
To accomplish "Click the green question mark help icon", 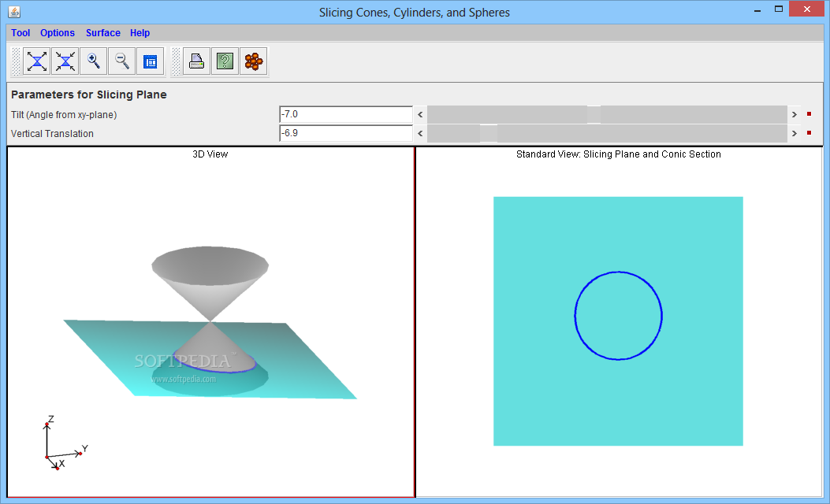I will [x=225, y=61].
